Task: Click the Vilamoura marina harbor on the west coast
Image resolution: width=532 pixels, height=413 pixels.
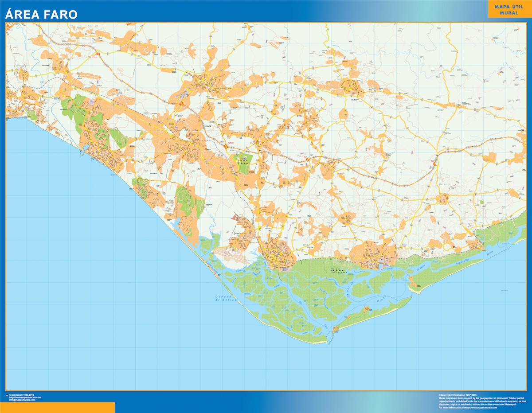Action: pos(86,147)
